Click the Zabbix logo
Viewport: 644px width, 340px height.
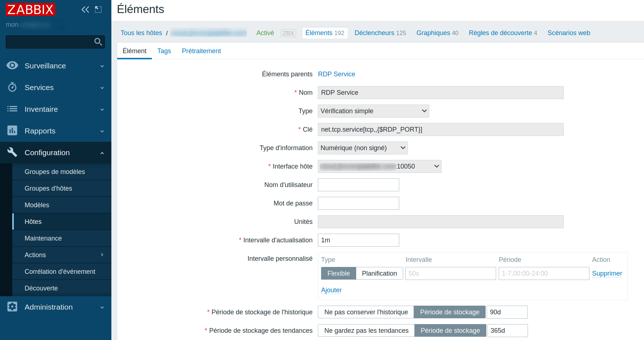coord(30,9)
